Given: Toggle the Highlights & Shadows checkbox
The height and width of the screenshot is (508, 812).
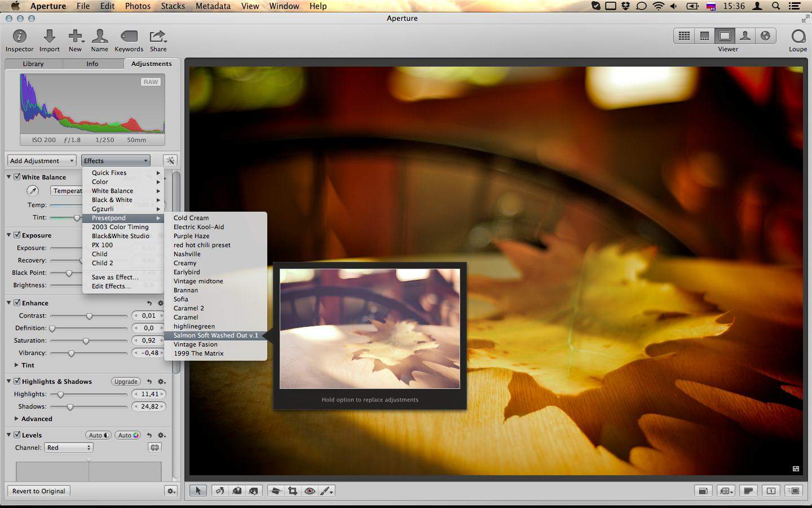Looking at the screenshot, I should [x=17, y=381].
